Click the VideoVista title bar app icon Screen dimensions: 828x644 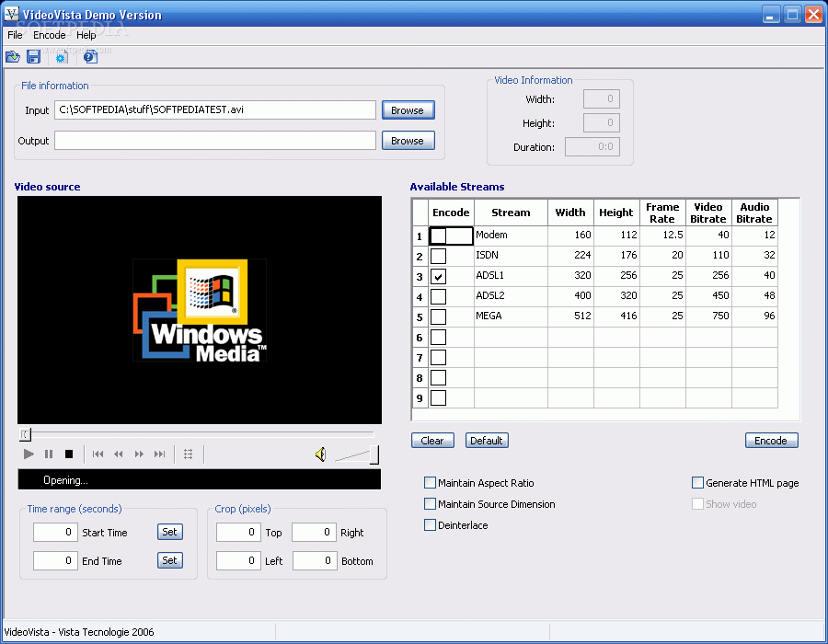[12, 14]
